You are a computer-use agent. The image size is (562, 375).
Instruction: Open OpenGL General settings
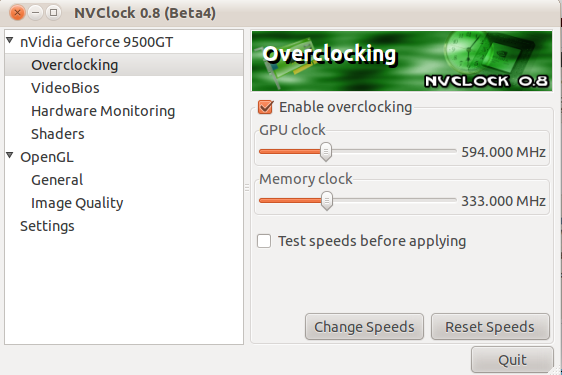click(x=57, y=180)
